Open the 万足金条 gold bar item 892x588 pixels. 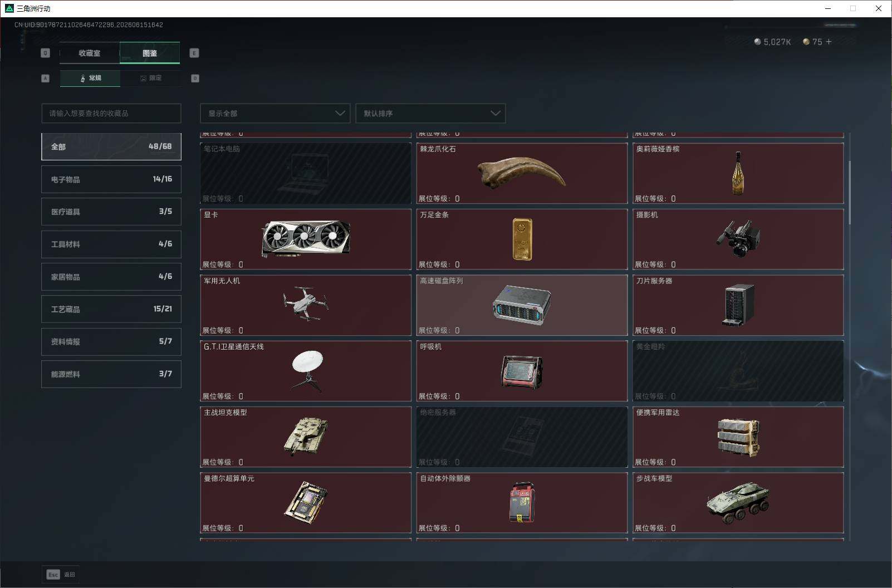pos(522,239)
